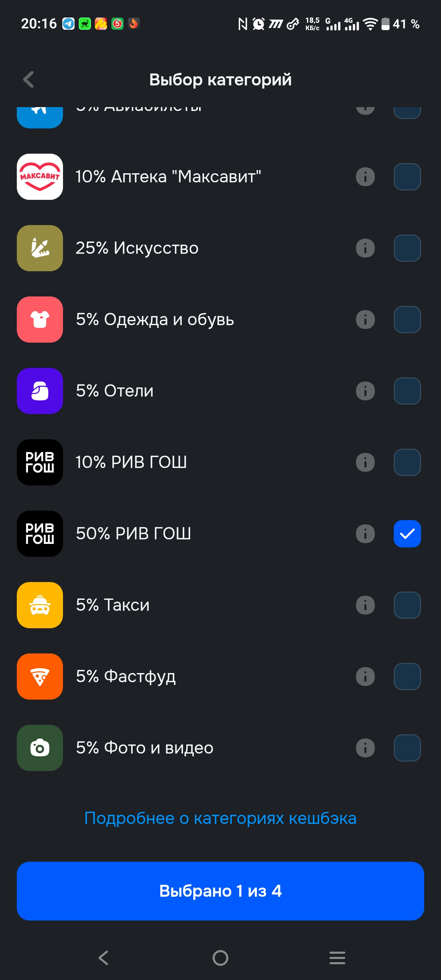Image resolution: width=441 pixels, height=980 pixels.
Task: Open info for Аптека "Максавит" category
Action: (x=365, y=177)
